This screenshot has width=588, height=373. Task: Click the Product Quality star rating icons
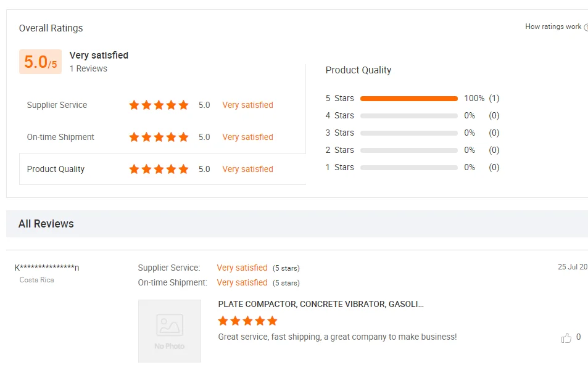[159, 170]
